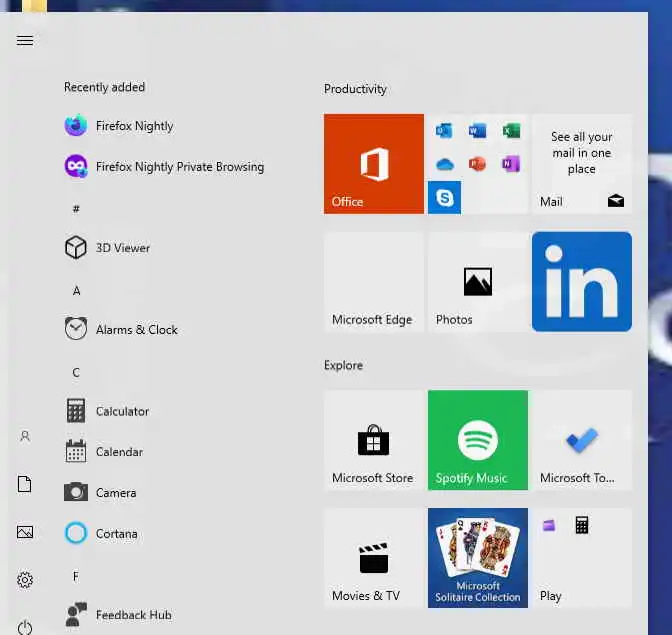
Task: Start the Camera app
Action: point(100,493)
